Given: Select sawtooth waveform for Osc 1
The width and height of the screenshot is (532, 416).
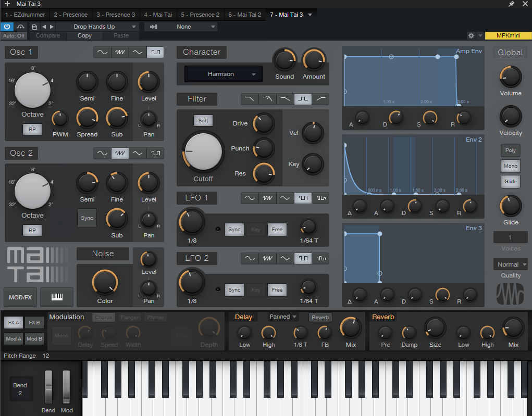Looking at the screenshot, I should tap(120, 52).
